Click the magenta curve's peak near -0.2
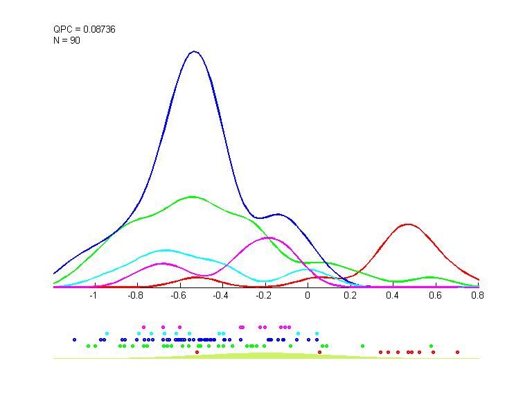 [266, 238]
